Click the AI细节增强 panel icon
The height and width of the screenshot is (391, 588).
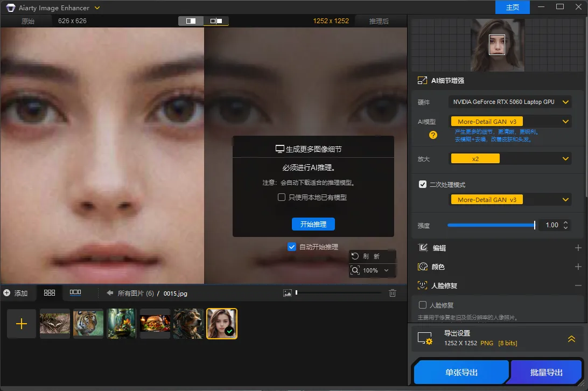click(422, 80)
